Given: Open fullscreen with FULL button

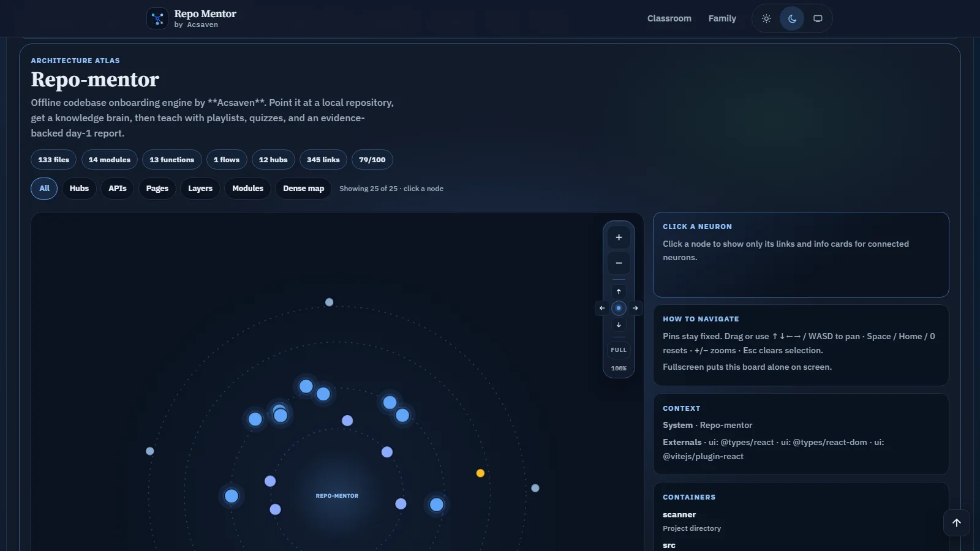Looking at the screenshot, I should point(619,350).
